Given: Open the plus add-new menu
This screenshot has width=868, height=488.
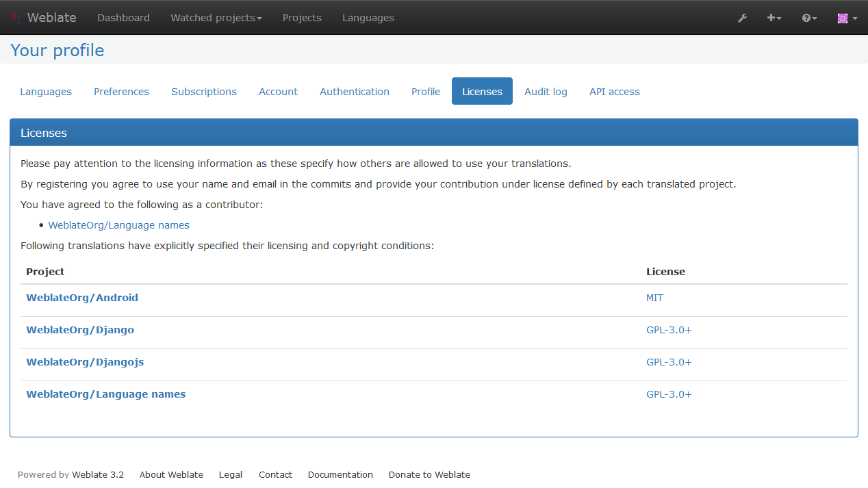Looking at the screenshot, I should (x=774, y=18).
